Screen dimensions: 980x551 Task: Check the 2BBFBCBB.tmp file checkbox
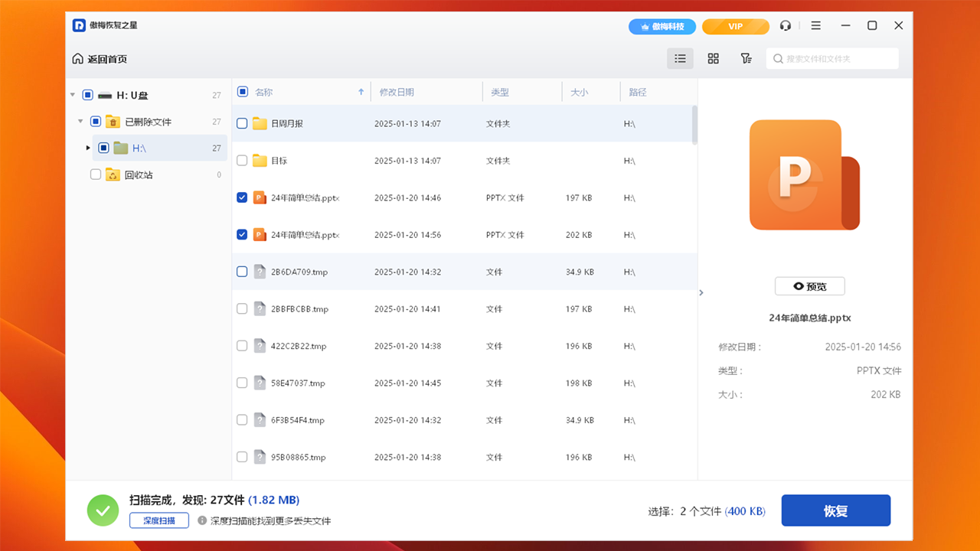241,308
